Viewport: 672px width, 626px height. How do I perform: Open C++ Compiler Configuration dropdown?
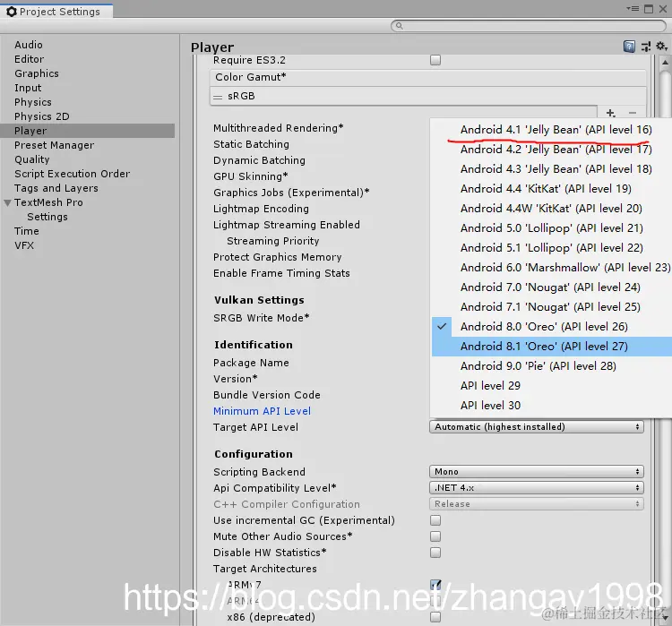pos(537,504)
